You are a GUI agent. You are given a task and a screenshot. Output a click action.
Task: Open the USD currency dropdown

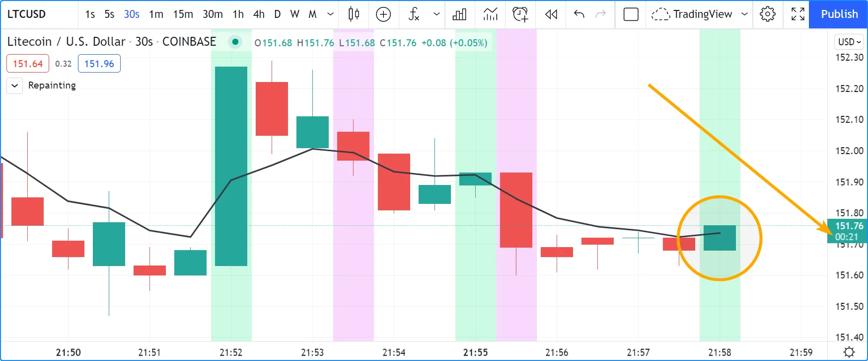click(x=849, y=42)
